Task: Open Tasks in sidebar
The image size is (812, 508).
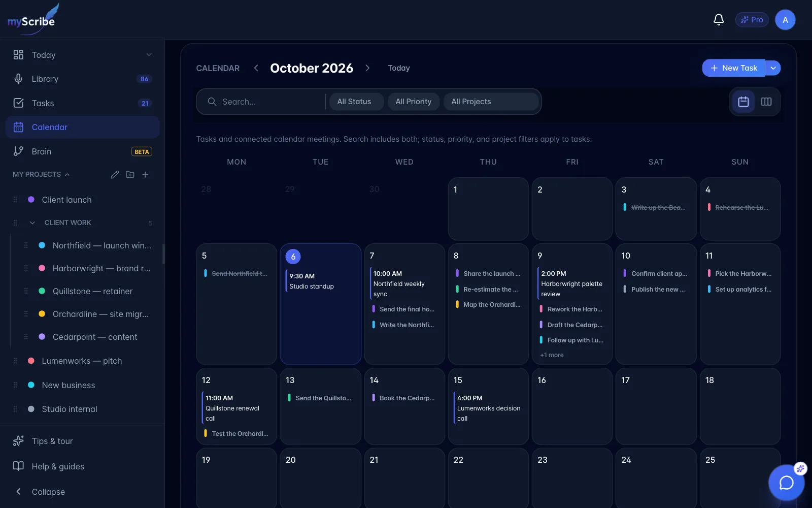Action: click(82, 103)
